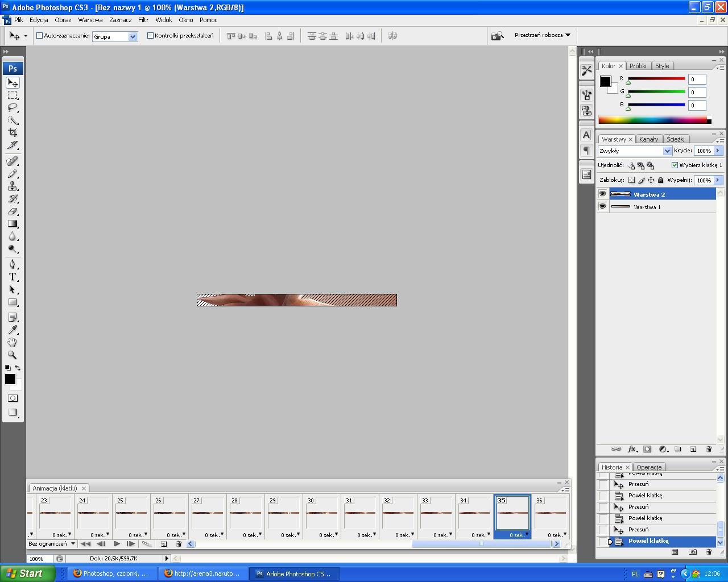
Task: Switch to the Kanały tab
Action: pos(648,139)
